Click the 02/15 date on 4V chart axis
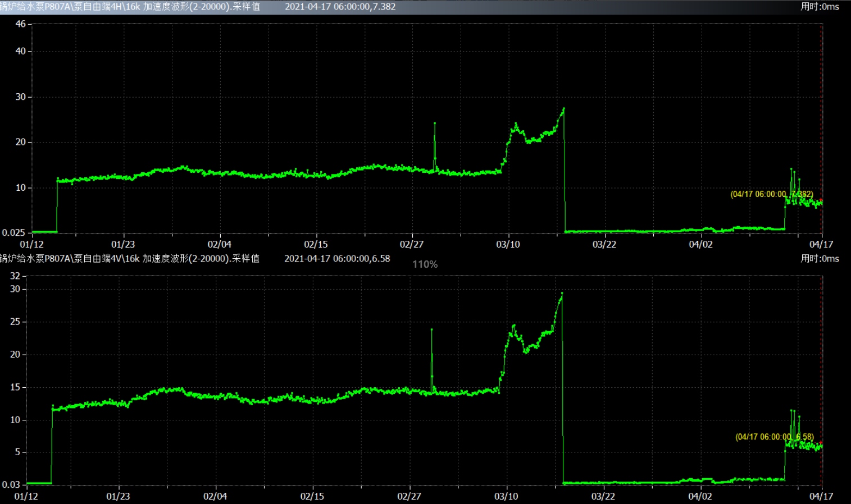 312,496
